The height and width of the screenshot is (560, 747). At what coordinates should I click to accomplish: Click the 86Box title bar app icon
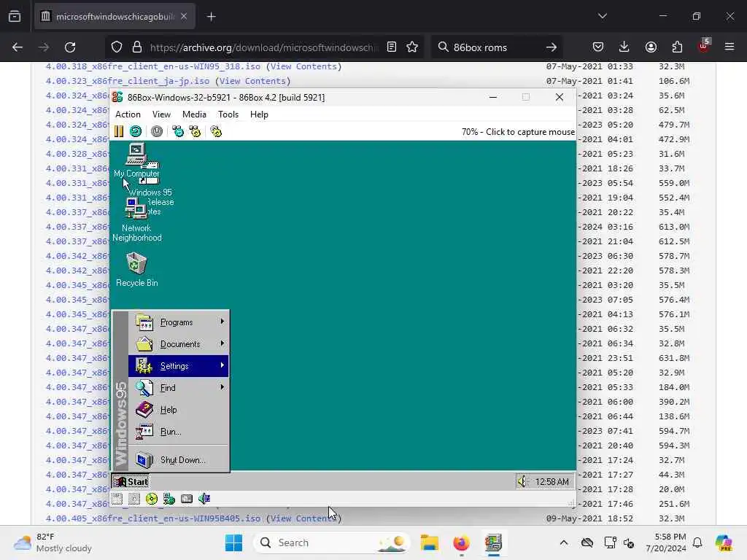click(117, 97)
